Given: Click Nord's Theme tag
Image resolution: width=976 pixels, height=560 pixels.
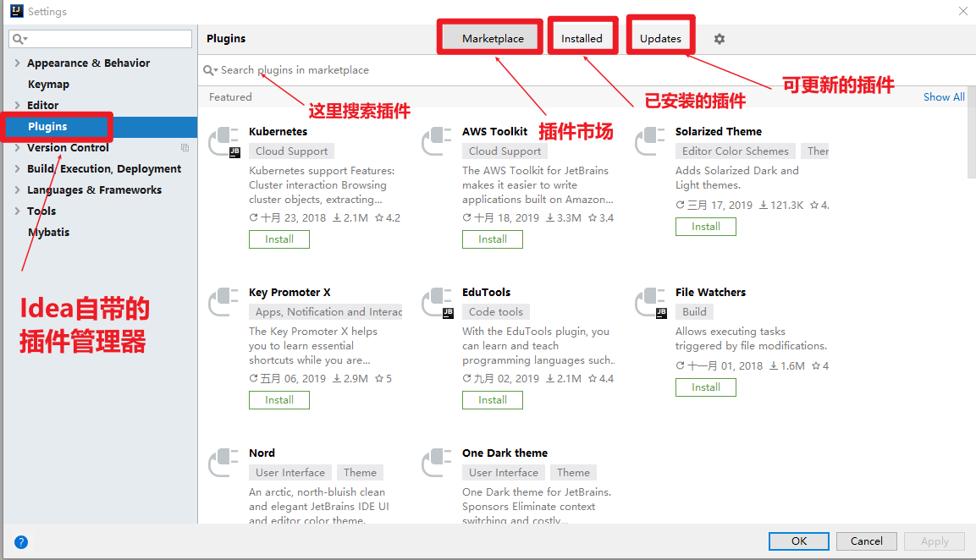Looking at the screenshot, I should coord(360,472).
